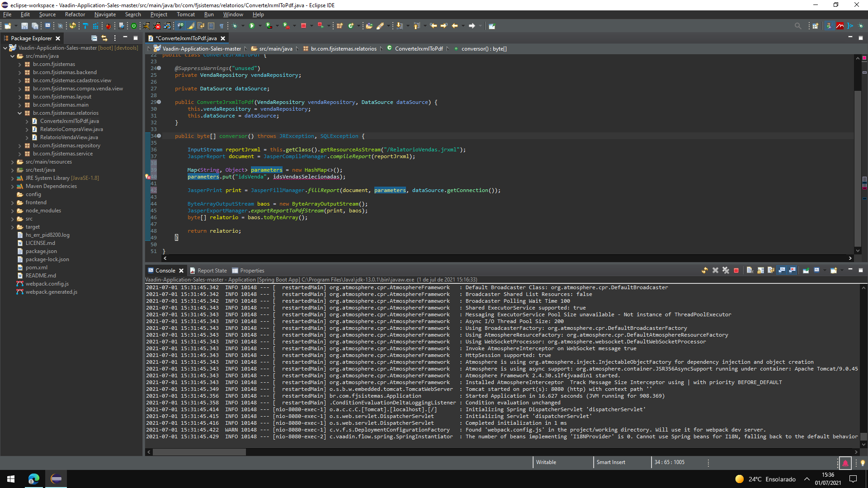This screenshot has width=868, height=488.
Task: Click the Smart Insert status field
Action: tap(611, 462)
